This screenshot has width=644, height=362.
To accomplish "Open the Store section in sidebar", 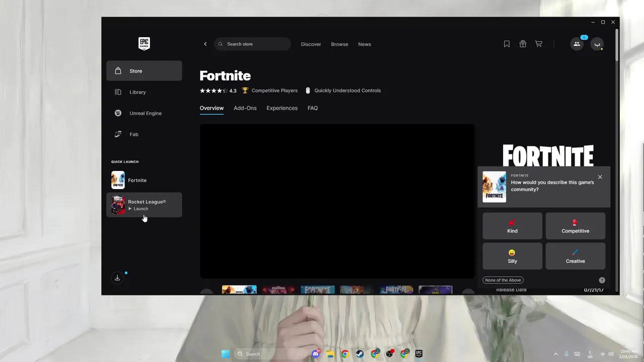I will click(x=144, y=71).
